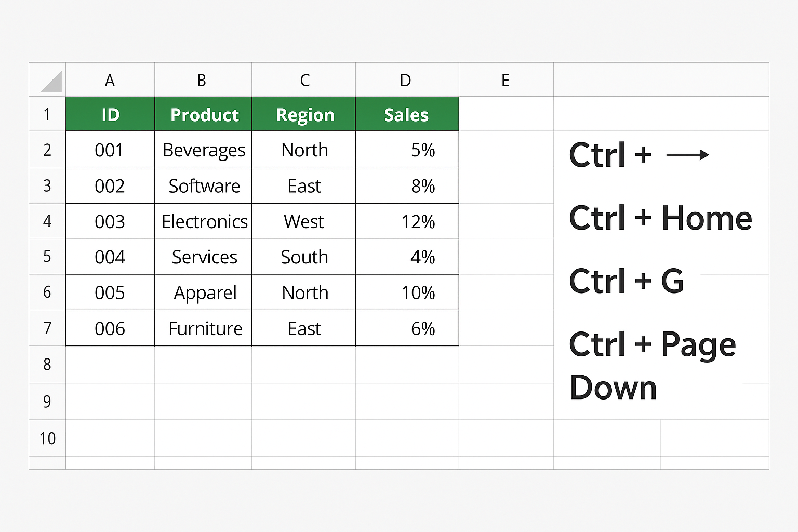Select the row 9 header number
Screen dimensions: 798x532
coord(47,402)
